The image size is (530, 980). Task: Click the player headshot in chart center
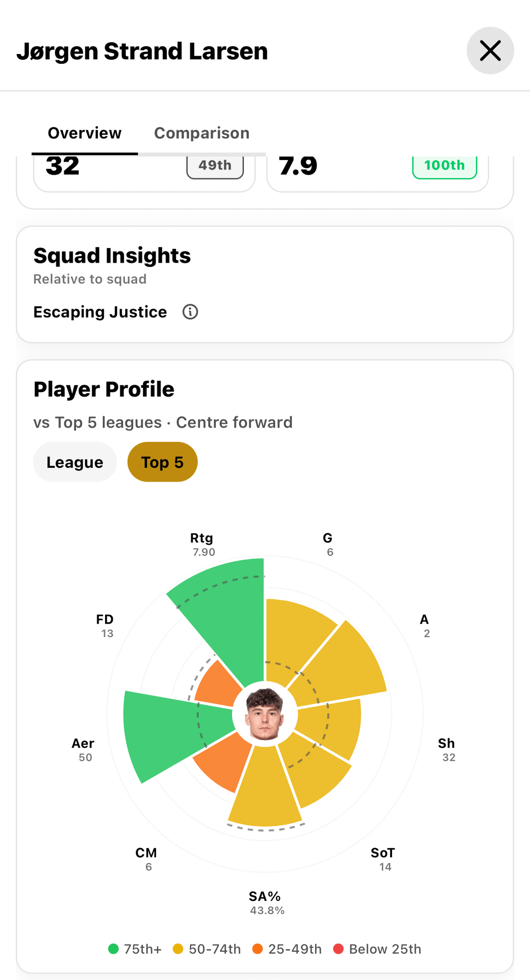tap(265, 714)
